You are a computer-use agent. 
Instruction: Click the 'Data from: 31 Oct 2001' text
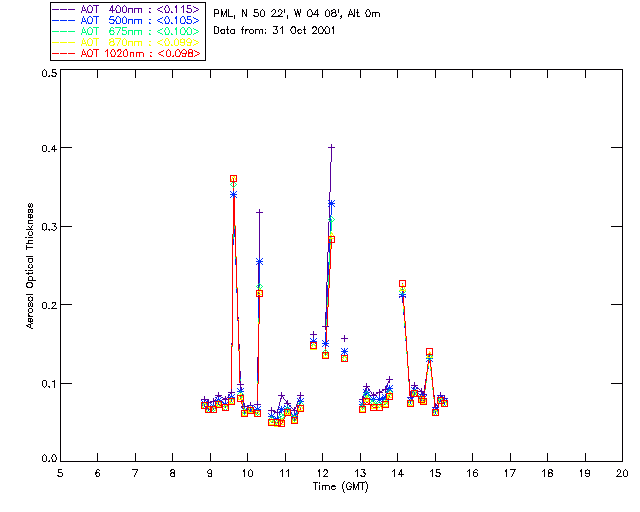(272, 30)
